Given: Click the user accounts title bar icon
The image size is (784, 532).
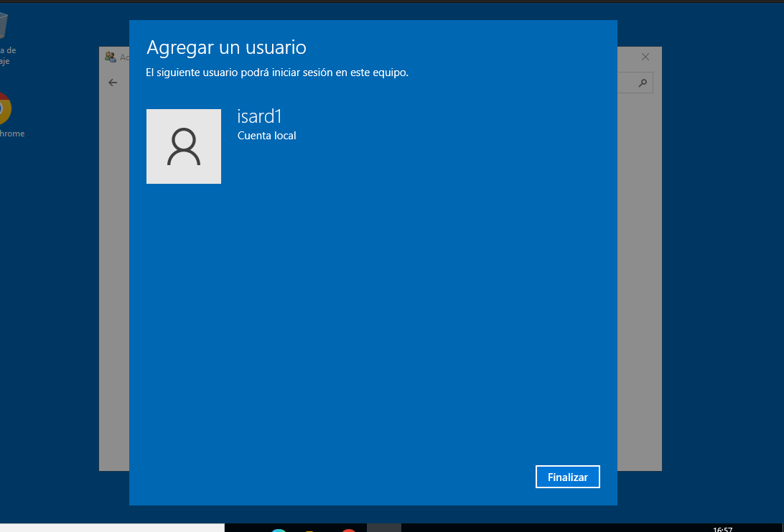Looking at the screenshot, I should [111, 57].
